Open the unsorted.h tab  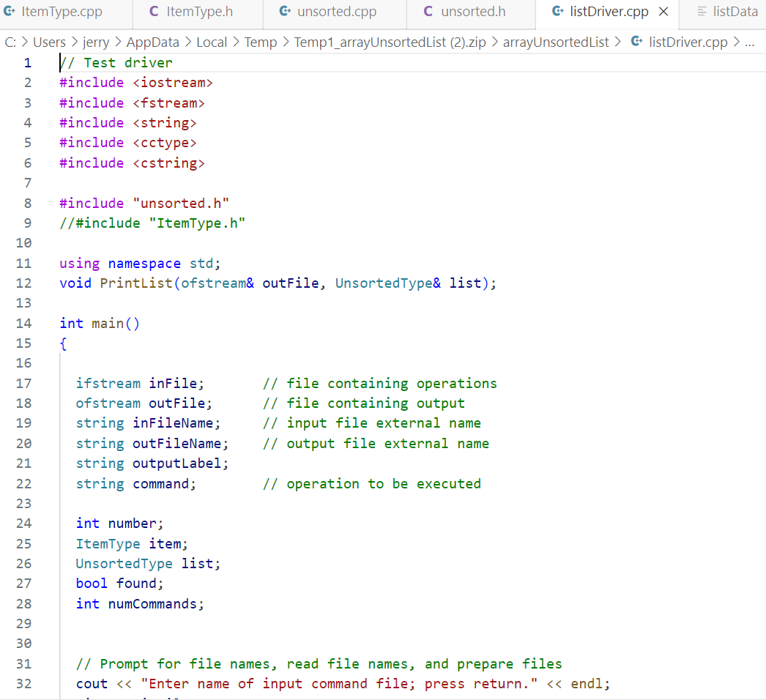tap(472, 12)
